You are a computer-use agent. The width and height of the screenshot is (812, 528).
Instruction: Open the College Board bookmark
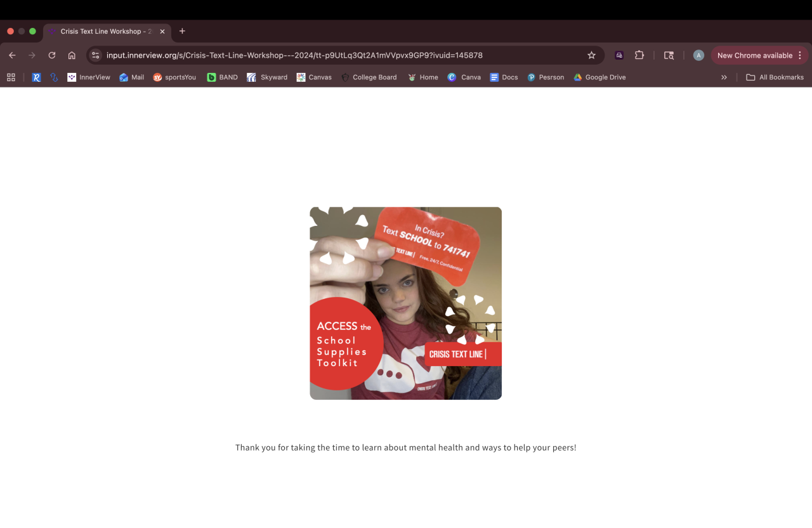369,77
